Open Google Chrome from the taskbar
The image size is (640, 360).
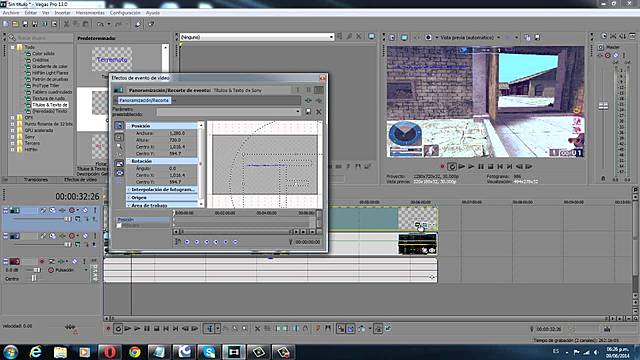134,352
